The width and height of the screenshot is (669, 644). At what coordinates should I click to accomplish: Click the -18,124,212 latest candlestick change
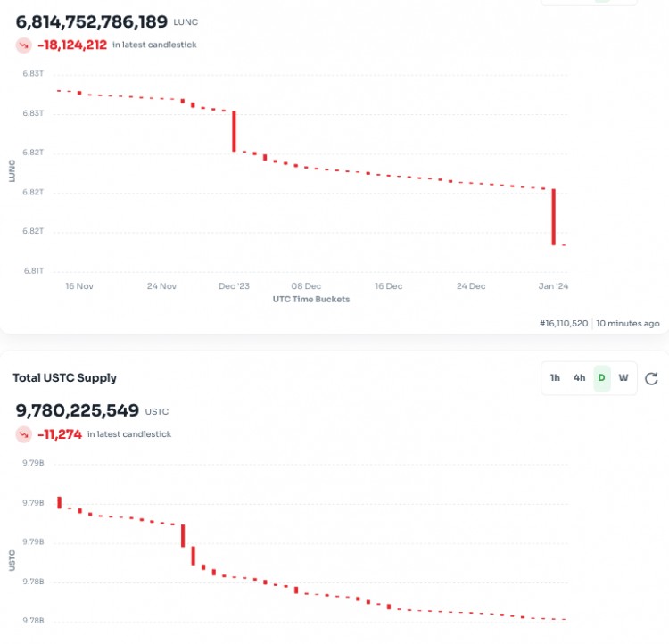[72, 45]
